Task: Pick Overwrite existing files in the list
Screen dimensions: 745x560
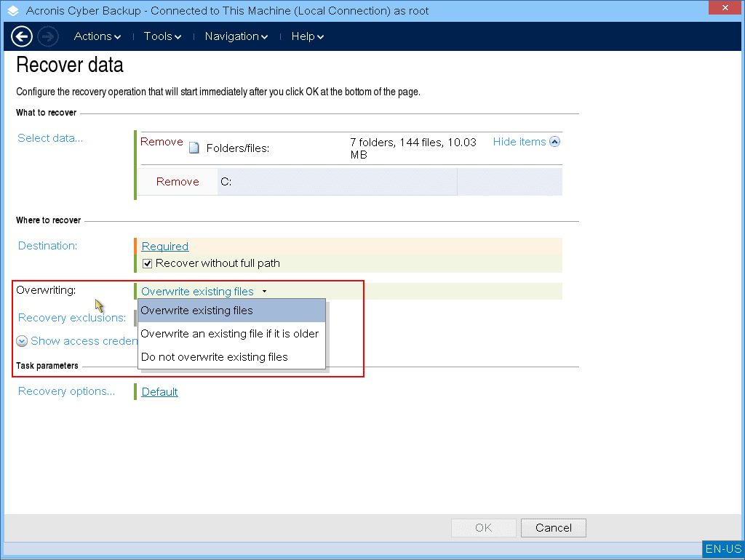Action: (197, 311)
